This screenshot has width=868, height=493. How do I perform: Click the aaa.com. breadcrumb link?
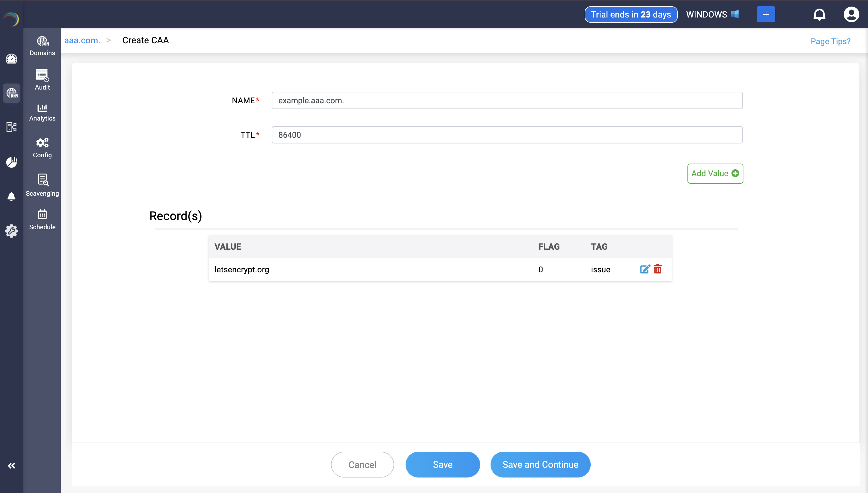[82, 40]
